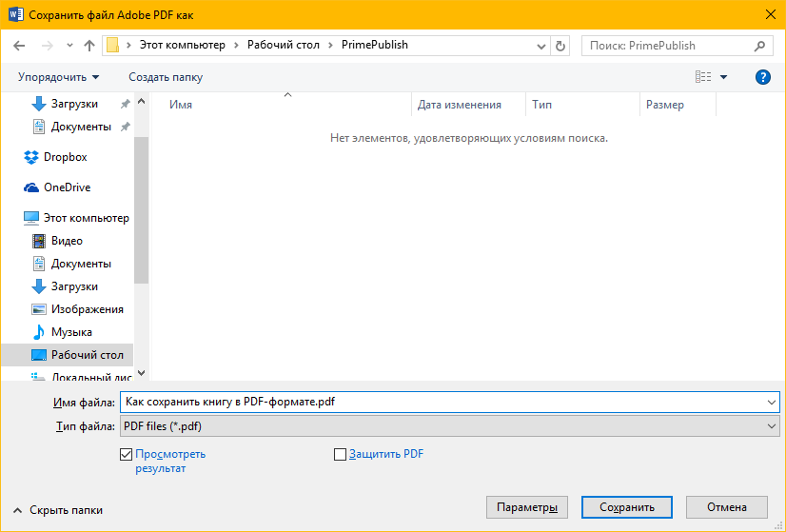Open view options dropdown arrow
Screen dimensions: 786x532
[x=723, y=77]
